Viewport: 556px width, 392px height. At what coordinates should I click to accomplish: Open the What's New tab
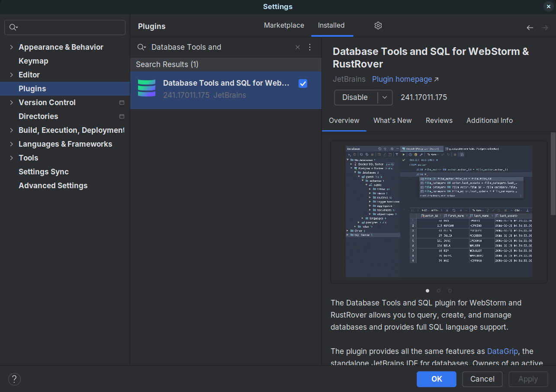(x=392, y=120)
